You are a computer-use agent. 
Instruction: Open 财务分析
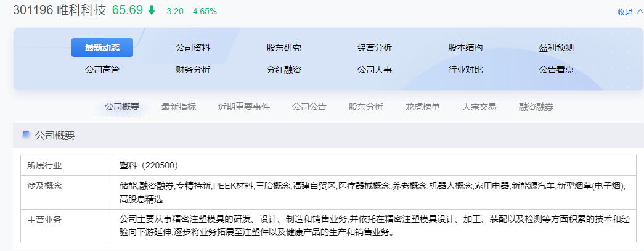(193, 70)
